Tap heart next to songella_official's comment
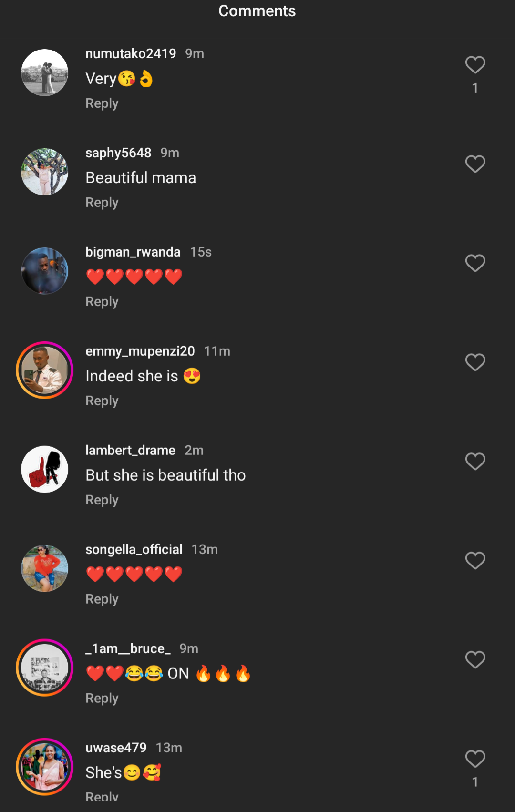The image size is (515, 812). [x=475, y=561]
